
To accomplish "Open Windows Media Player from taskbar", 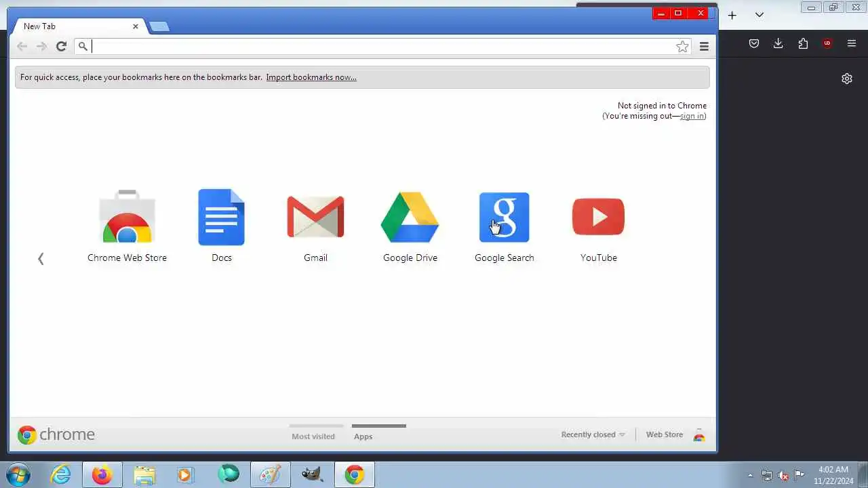I will click(x=185, y=474).
